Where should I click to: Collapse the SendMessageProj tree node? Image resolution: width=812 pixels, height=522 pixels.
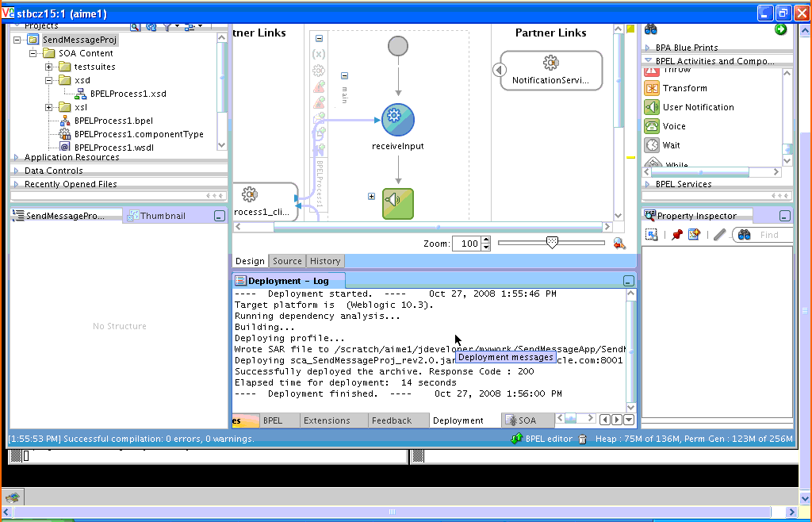[17, 40]
